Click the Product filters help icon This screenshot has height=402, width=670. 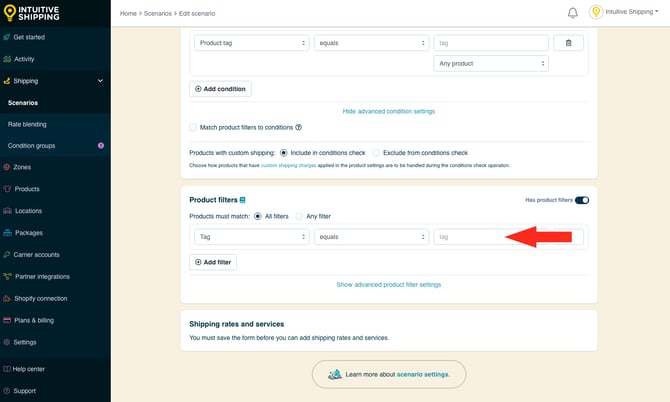tap(243, 200)
